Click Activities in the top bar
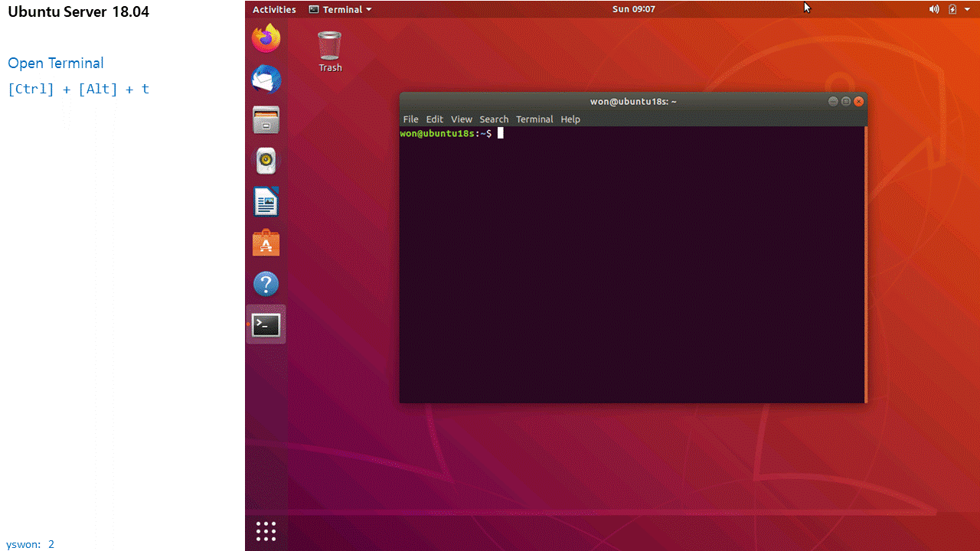This screenshot has height=551, width=980. tap(274, 9)
